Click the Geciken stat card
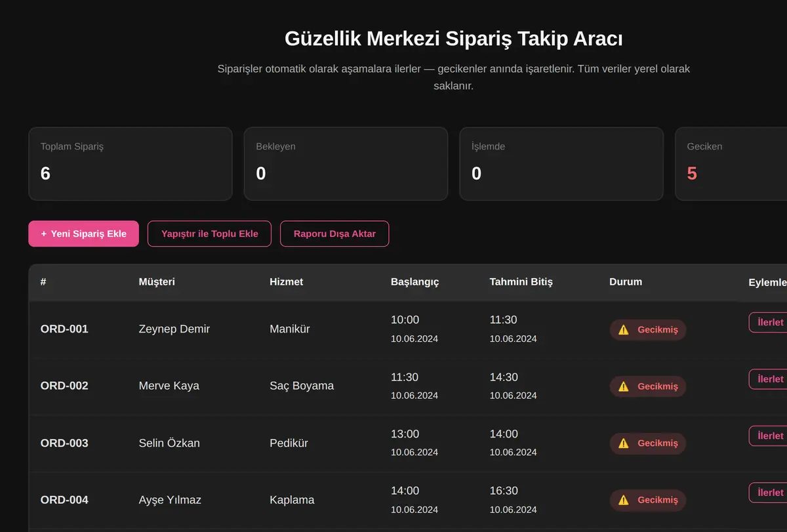This screenshot has height=532, width=787. tap(731, 163)
